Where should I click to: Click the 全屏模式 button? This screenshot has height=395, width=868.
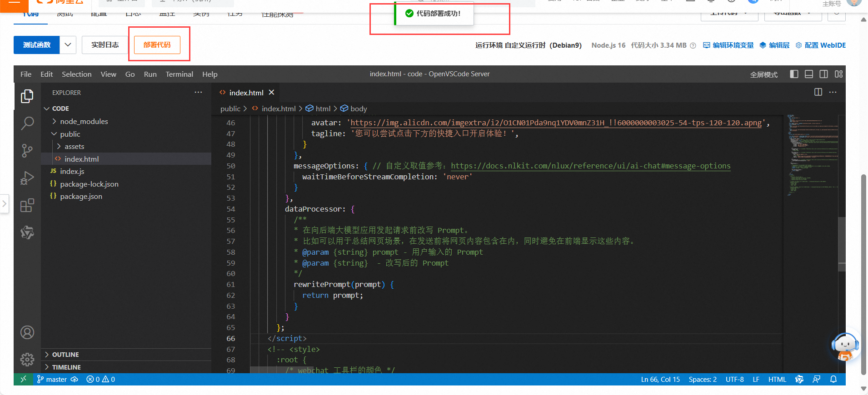pyautogui.click(x=763, y=74)
